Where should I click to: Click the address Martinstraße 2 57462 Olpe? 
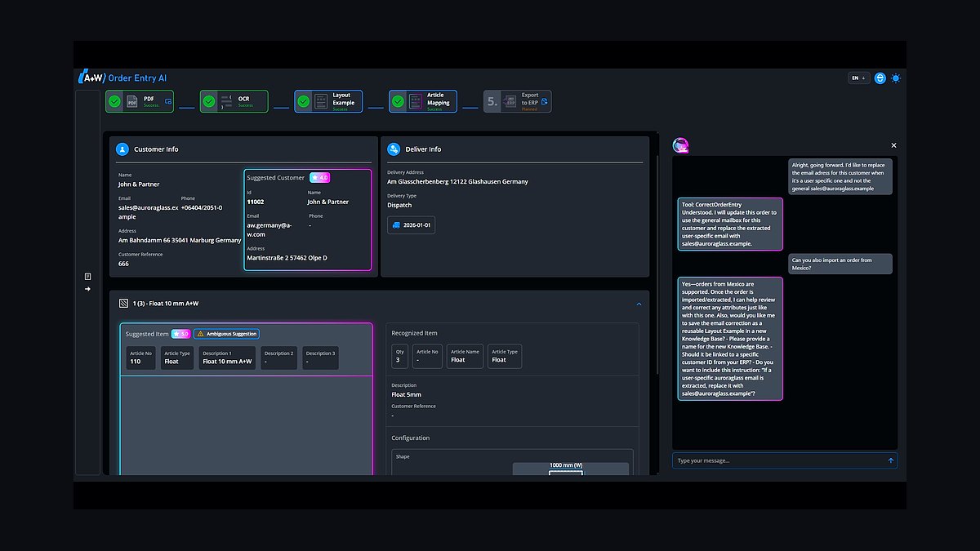pyautogui.click(x=287, y=258)
